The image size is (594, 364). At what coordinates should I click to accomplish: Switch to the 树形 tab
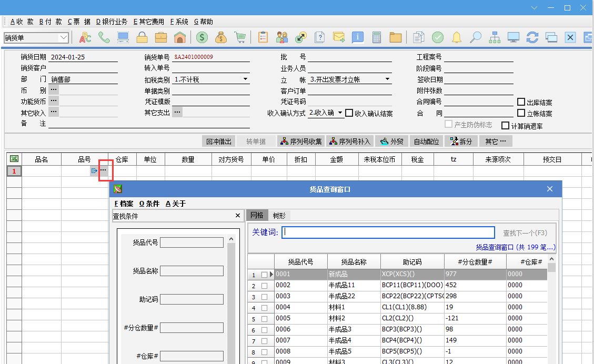tap(279, 215)
